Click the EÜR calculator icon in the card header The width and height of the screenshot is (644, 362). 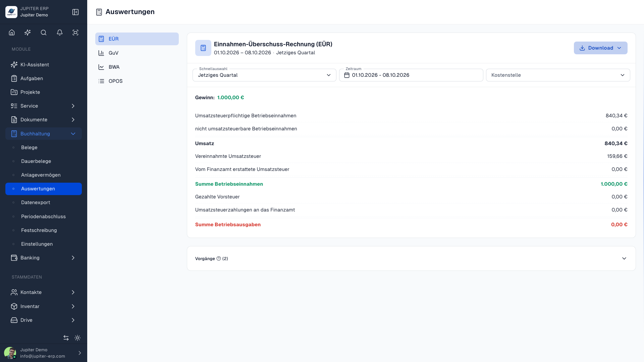pyautogui.click(x=203, y=48)
